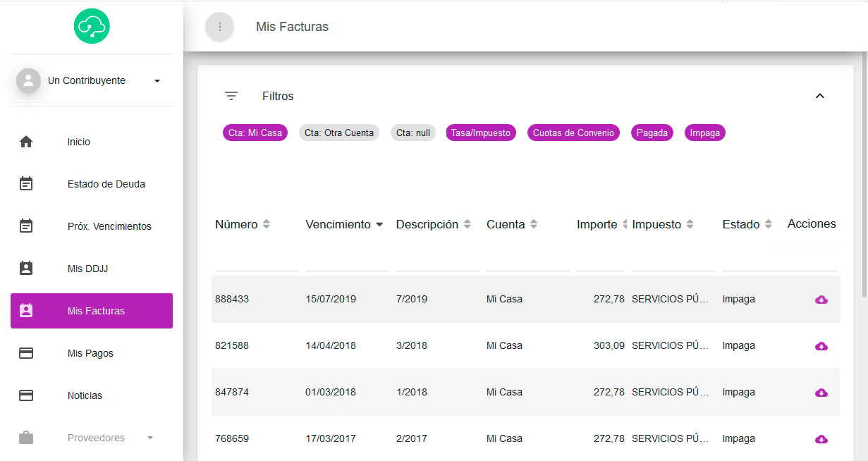Image resolution: width=868 pixels, height=461 pixels.
Task: Open the three-dot menu button
Action: pyautogui.click(x=219, y=27)
